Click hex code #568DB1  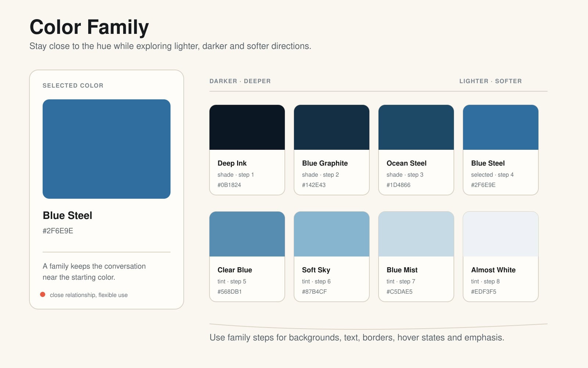(230, 291)
